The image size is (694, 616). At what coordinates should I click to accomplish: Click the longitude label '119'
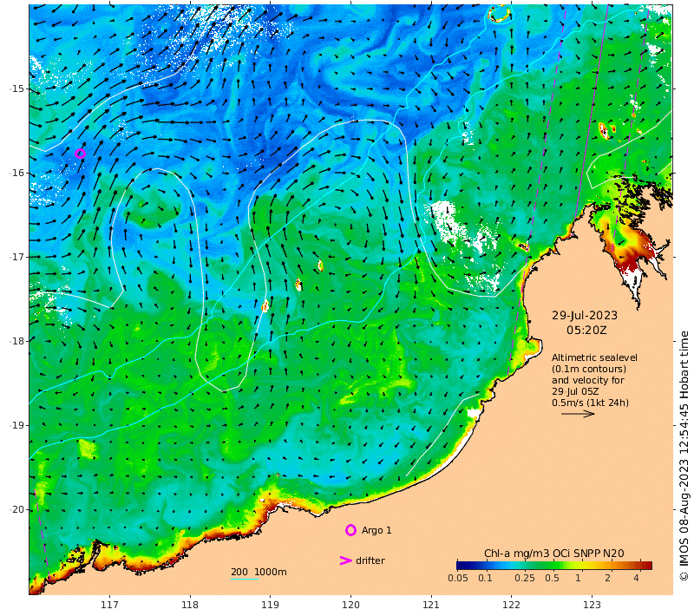[x=270, y=605]
